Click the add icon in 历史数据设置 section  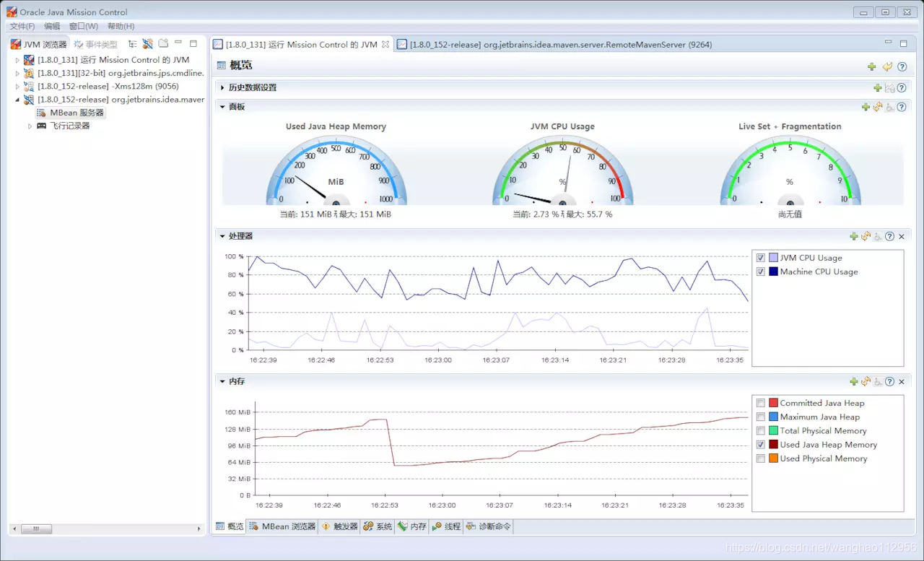878,88
